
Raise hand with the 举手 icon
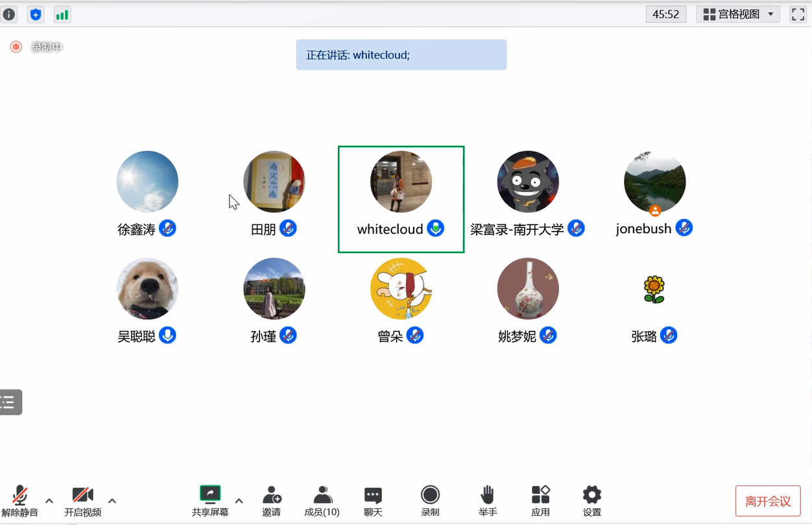(488, 500)
